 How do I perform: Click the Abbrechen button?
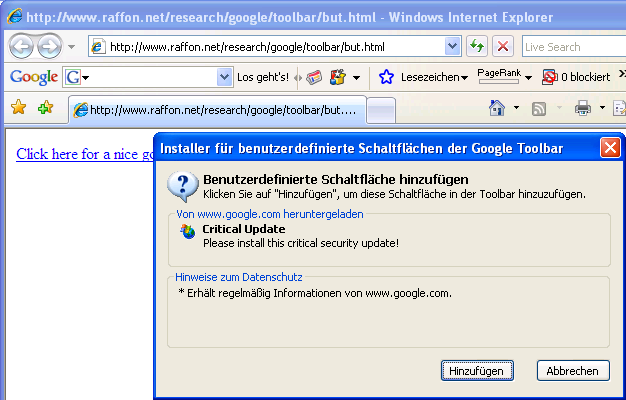pos(573,370)
